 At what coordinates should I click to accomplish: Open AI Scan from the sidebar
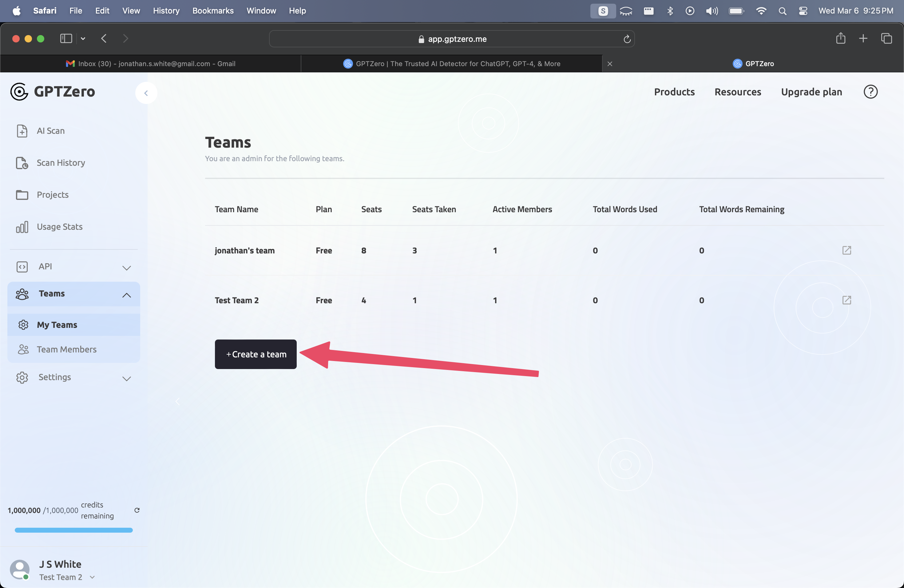click(50, 131)
